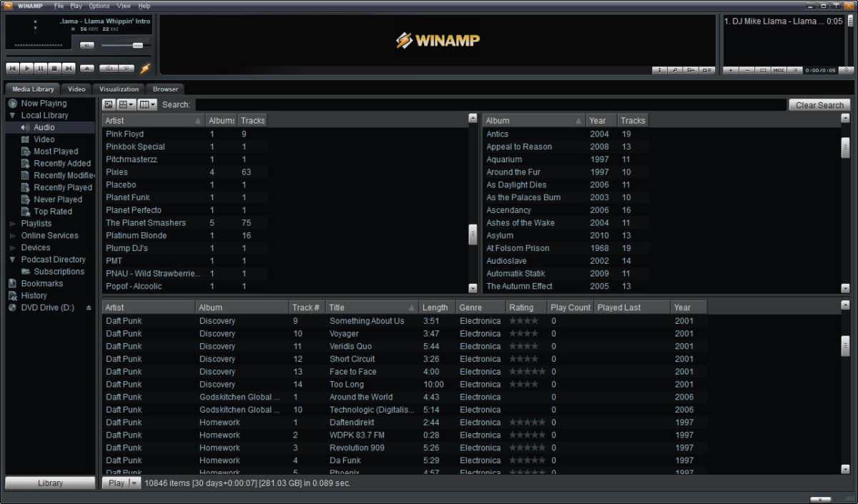858x504 pixels.
Task: Click the song seek bar
Action: tap(79, 56)
